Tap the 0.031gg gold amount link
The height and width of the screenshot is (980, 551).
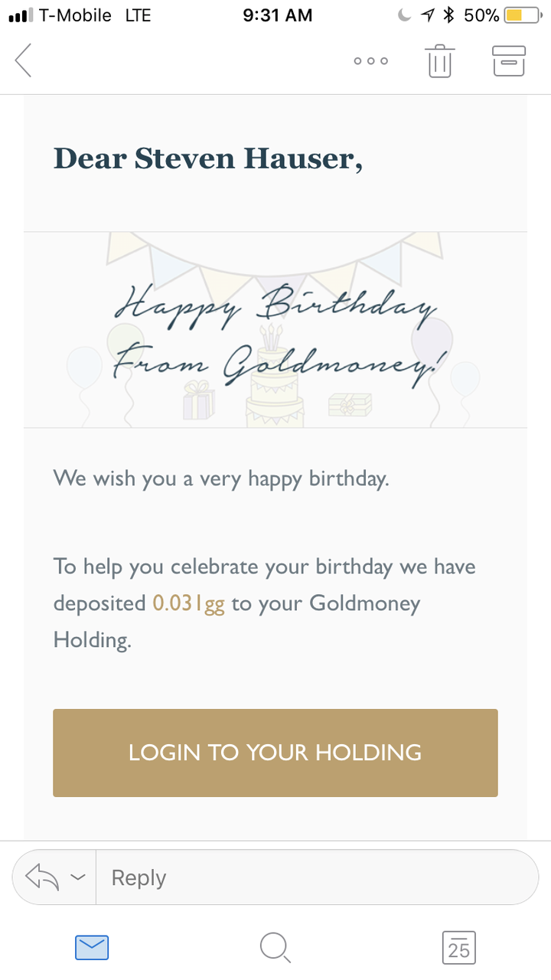point(189,603)
